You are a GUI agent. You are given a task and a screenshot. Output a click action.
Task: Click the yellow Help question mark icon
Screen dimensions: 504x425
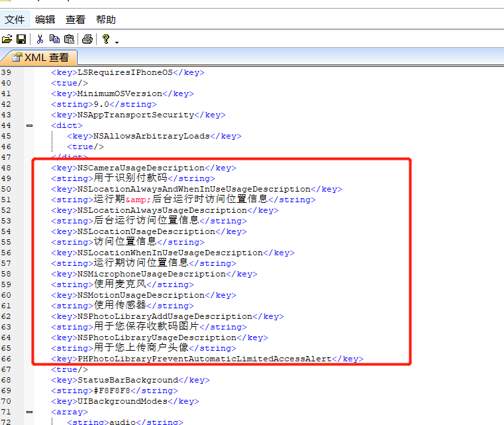coord(105,40)
